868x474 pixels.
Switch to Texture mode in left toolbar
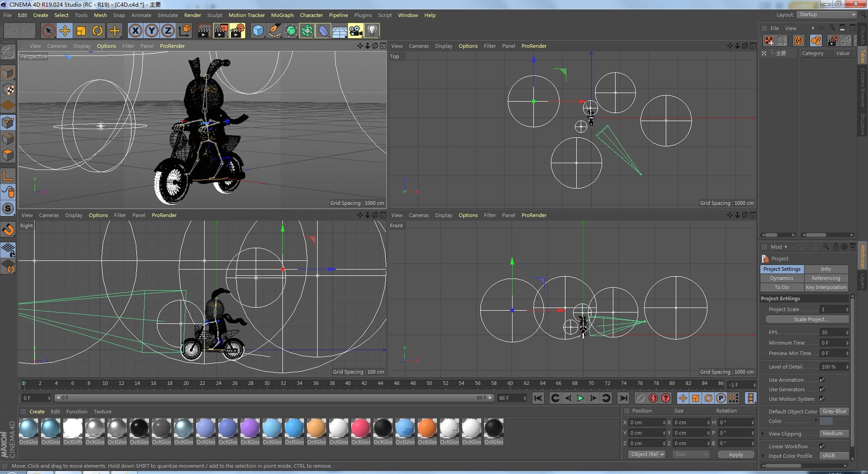click(x=8, y=89)
